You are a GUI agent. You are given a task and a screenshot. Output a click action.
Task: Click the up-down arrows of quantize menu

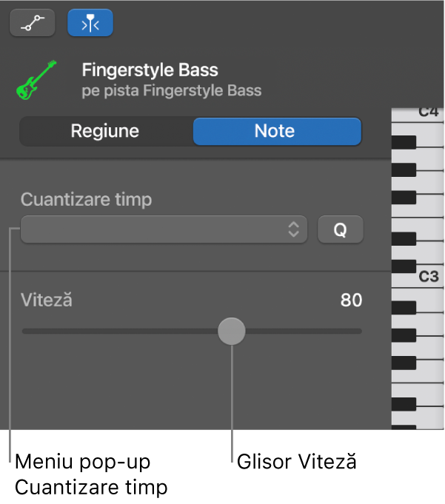point(293,229)
